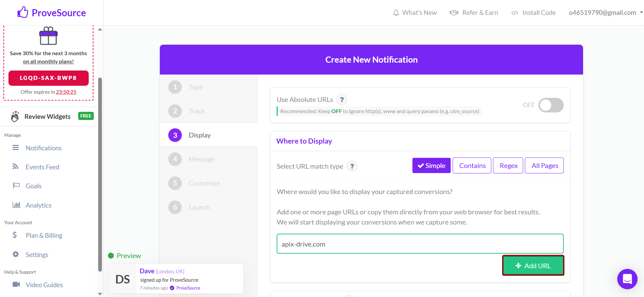Screen dimensions: 644x297
Task: Click the offer expiry countdown link
Action: point(66,92)
